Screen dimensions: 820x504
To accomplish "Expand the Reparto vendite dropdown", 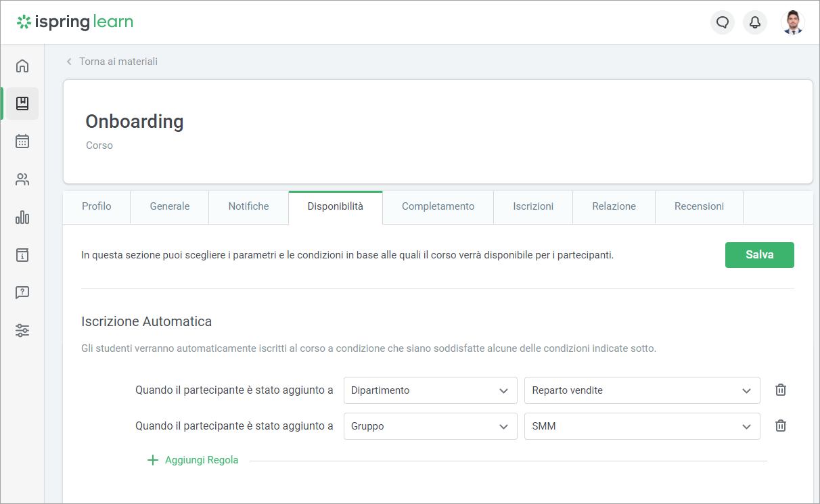I will click(641, 390).
